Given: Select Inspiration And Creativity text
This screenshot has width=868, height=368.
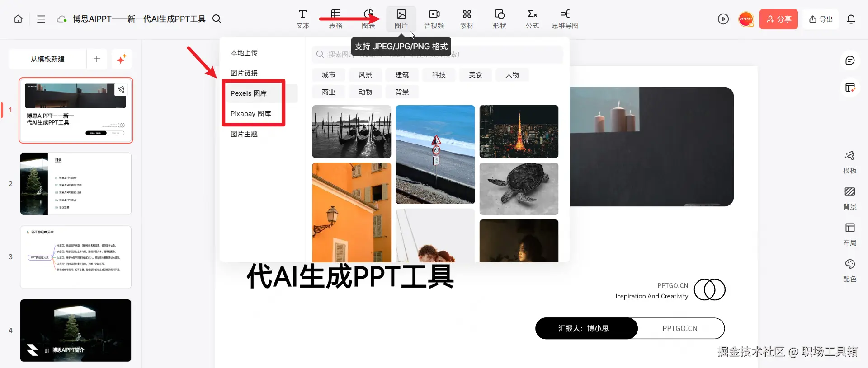Looking at the screenshot, I should pyautogui.click(x=651, y=296).
